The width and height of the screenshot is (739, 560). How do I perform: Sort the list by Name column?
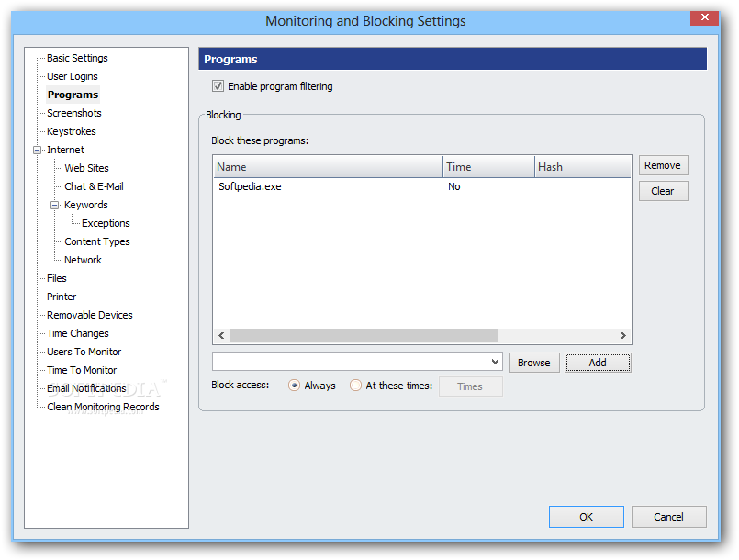(x=328, y=167)
